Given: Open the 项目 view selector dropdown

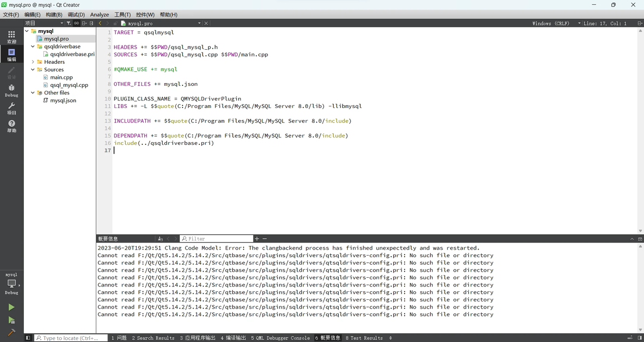Looking at the screenshot, I should [x=44, y=23].
